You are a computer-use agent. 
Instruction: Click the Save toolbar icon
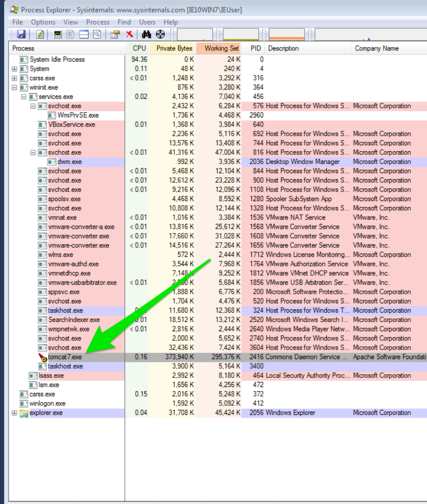[x=21, y=34]
